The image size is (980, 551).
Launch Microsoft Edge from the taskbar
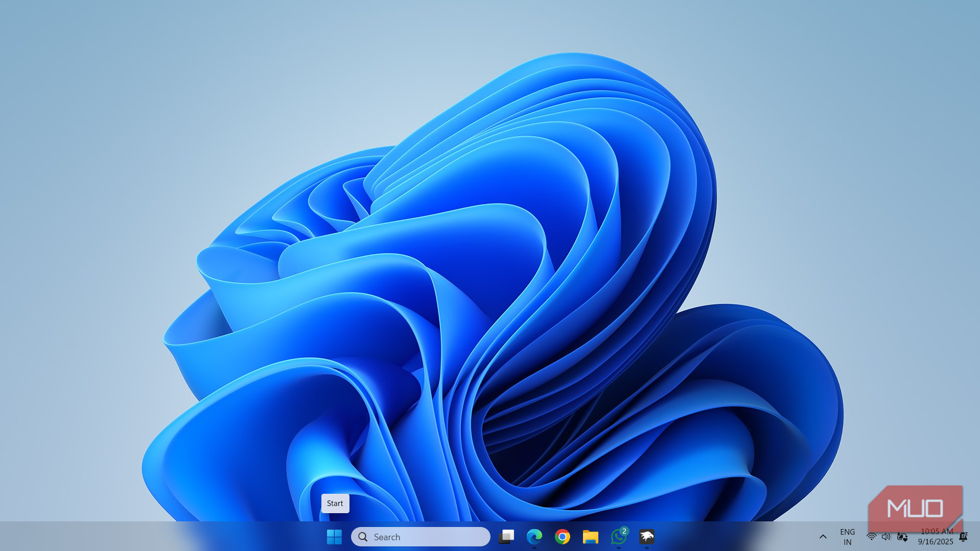[x=534, y=537]
